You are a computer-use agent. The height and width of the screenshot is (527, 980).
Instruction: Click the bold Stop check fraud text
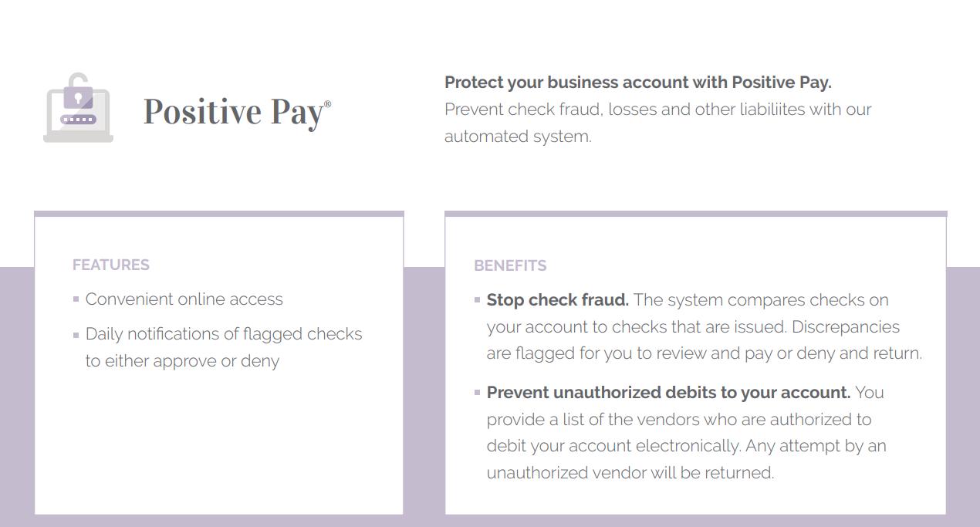point(557,300)
